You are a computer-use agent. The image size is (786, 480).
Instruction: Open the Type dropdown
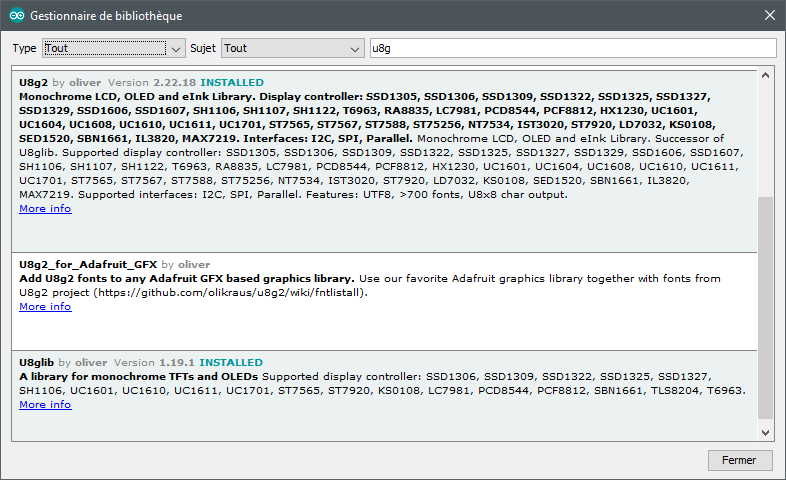pyautogui.click(x=114, y=48)
